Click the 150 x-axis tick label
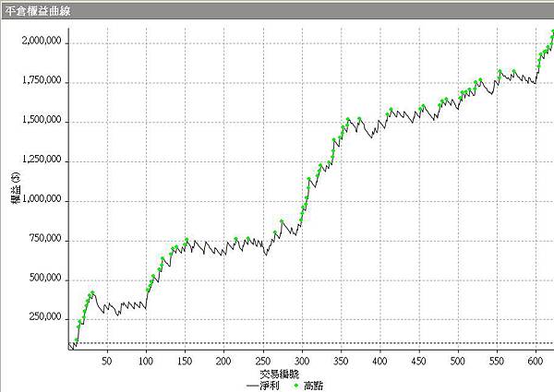 pyautogui.click(x=185, y=361)
